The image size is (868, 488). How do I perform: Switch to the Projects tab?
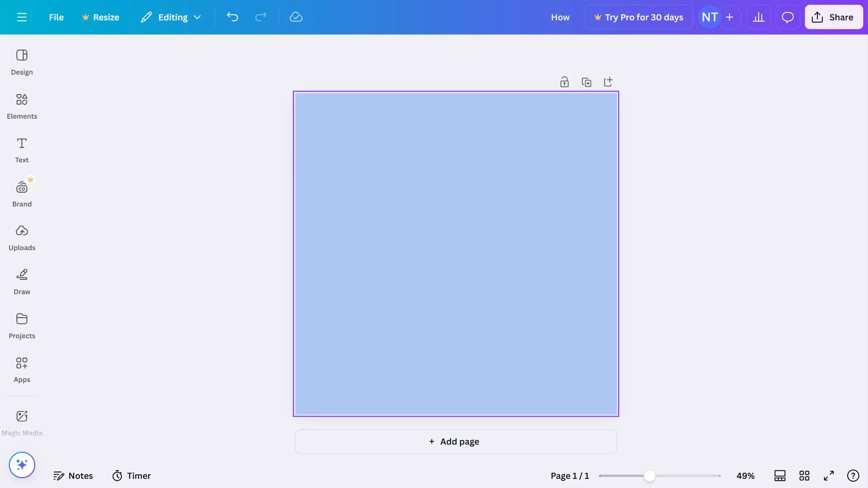click(x=22, y=325)
